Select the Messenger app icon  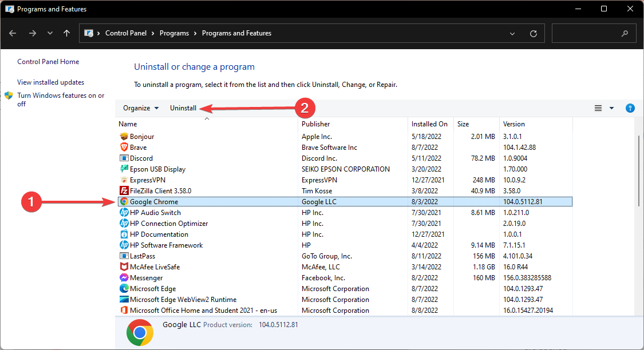coord(124,278)
